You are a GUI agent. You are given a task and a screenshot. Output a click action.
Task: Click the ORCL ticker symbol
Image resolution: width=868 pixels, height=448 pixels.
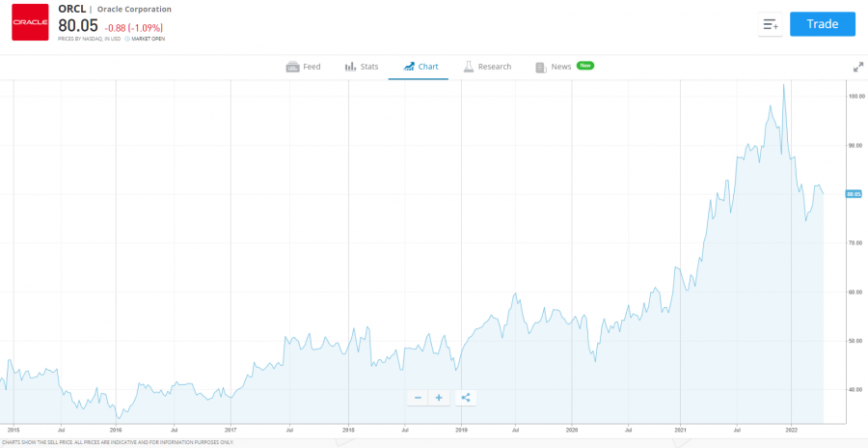click(x=72, y=9)
